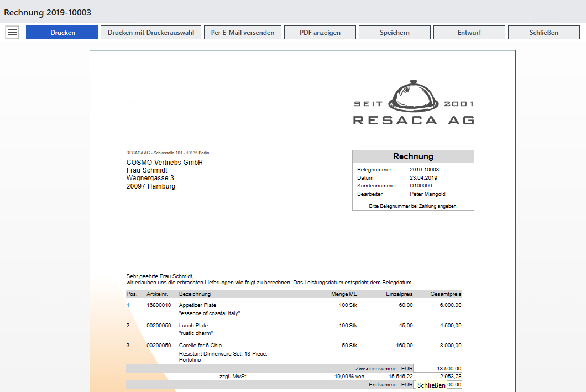Viewport: 586px width, 392px height.
Task: Select the Lunch Plate line item
Action: [193, 326]
